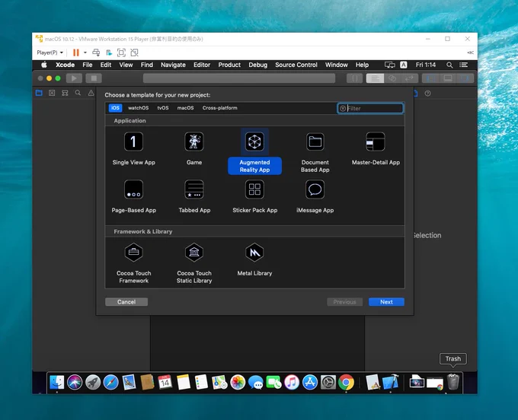Viewport: 518px width, 420px height.
Task: Select the Augmented Reality App template
Action: (x=254, y=151)
